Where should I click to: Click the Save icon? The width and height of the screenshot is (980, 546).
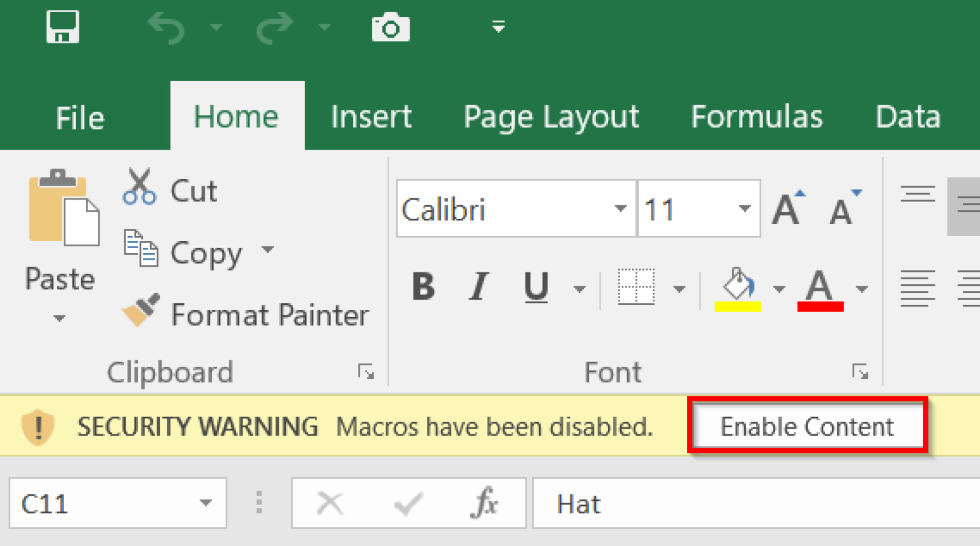pyautogui.click(x=62, y=26)
